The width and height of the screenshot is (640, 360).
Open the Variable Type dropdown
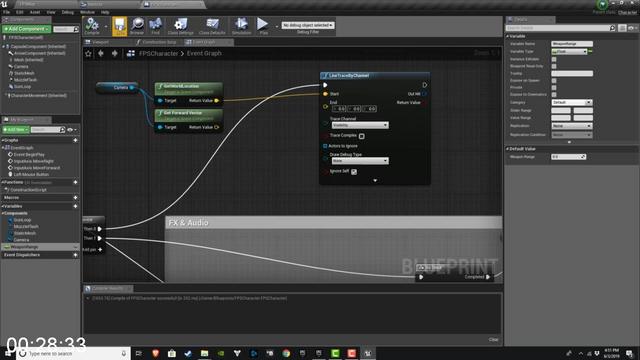[x=569, y=52]
